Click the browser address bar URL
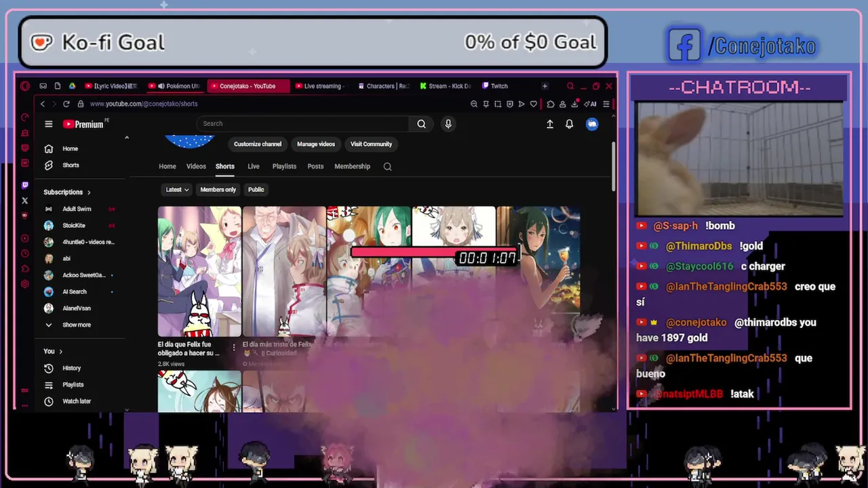Viewport: 868px width, 488px height. point(143,104)
